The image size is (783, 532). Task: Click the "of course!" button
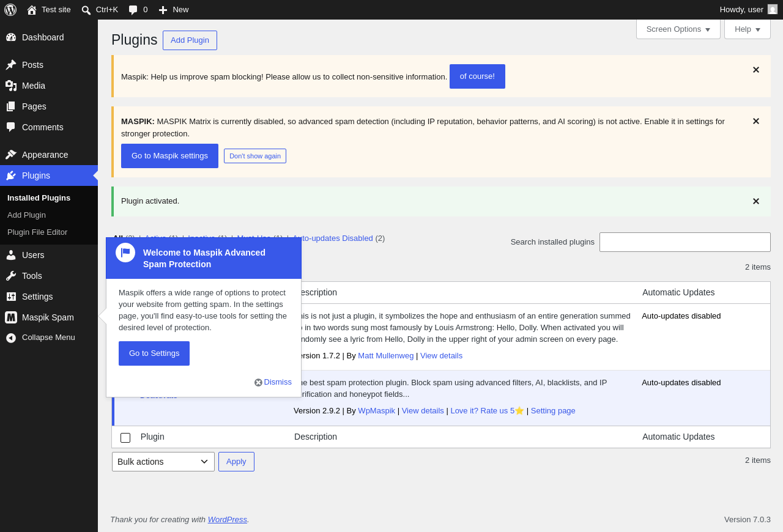(x=477, y=76)
